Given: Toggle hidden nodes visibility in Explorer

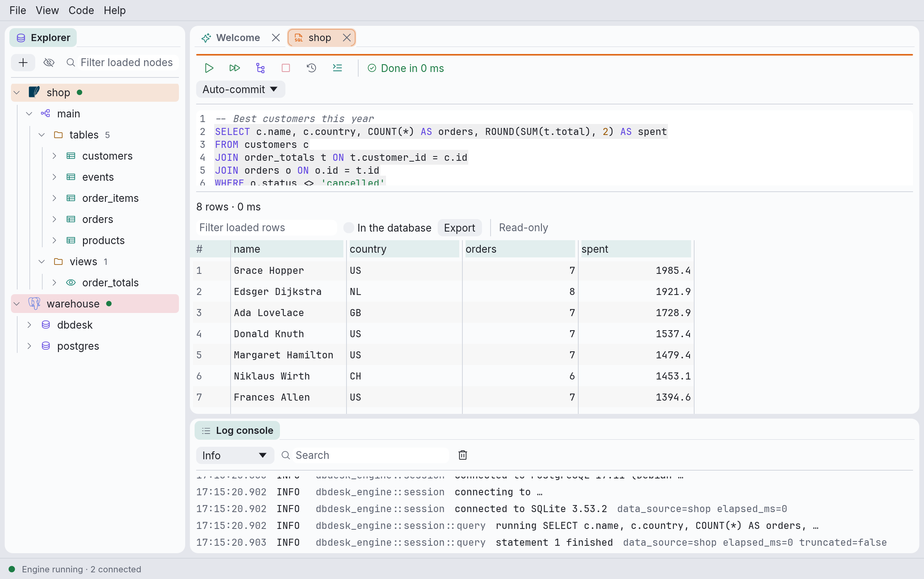Looking at the screenshot, I should 49,63.
